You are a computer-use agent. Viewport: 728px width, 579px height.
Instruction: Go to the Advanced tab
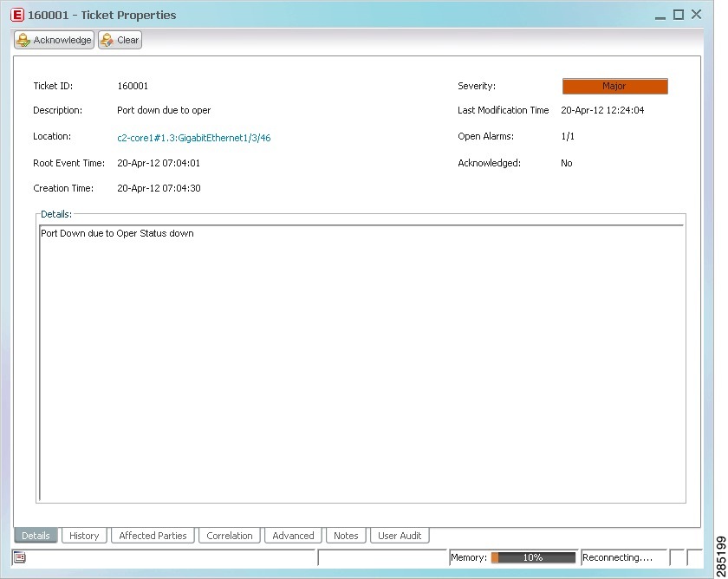coord(293,536)
